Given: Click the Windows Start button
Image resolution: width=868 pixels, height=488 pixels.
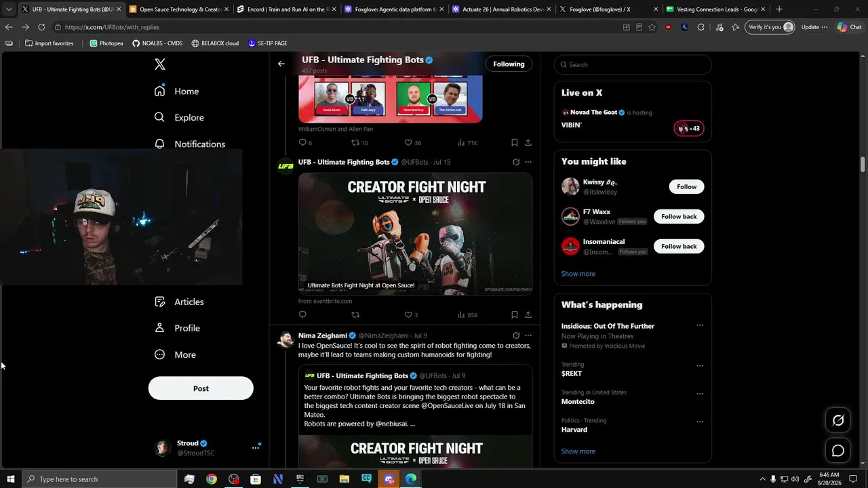Looking at the screenshot, I should 10,479.
